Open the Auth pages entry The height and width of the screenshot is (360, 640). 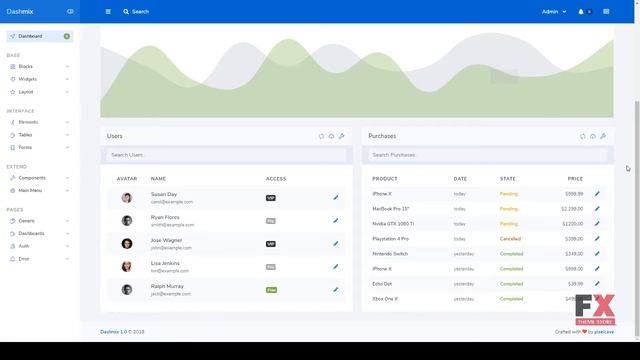click(40, 246)
